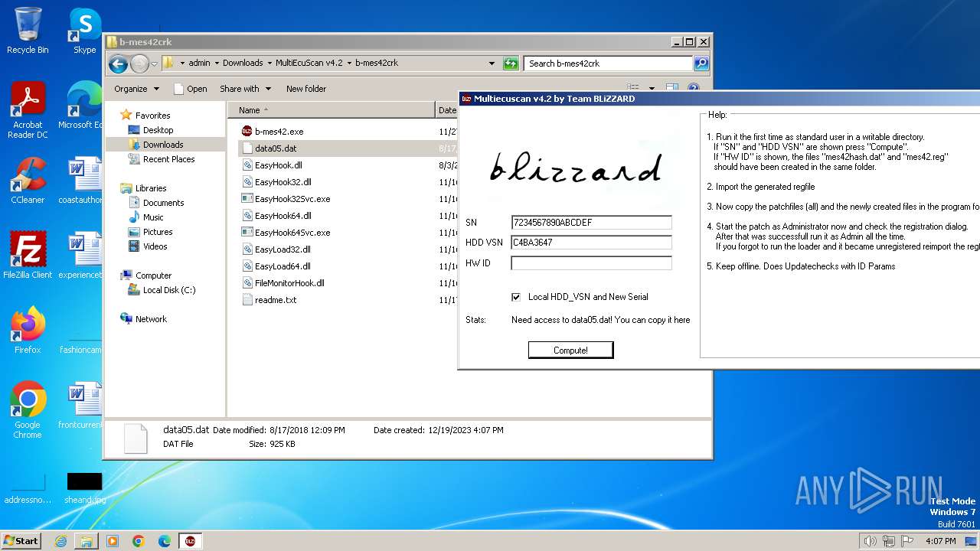Click the Explorer Forward navigation arrow
Viewport: 980px width, 551px height.
pos(139,64)
